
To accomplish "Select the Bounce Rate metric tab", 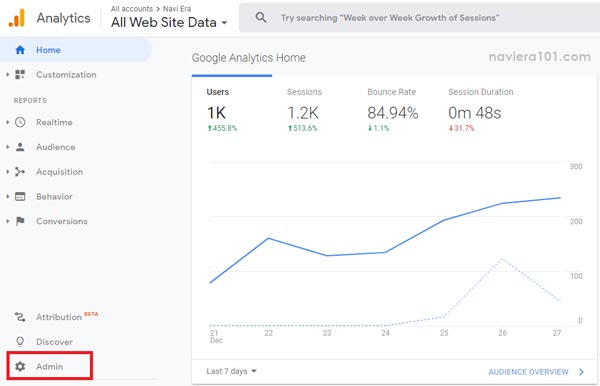I will tap(392, 110).
